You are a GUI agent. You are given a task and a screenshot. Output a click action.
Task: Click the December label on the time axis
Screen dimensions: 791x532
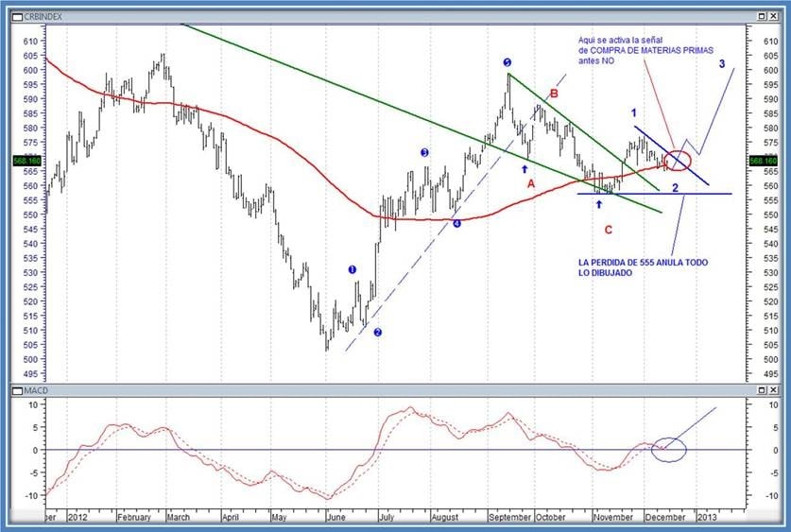[x=665, y=518]
